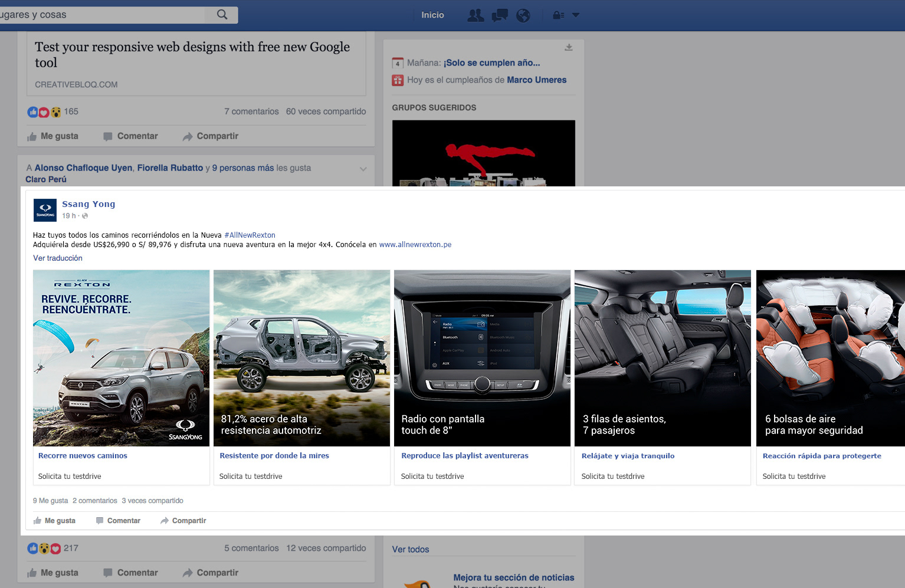The height and width of the screenshot is (588, 905).
Task: Open the Rexton Revive Recorre carousel image
Action: (121, 358)
